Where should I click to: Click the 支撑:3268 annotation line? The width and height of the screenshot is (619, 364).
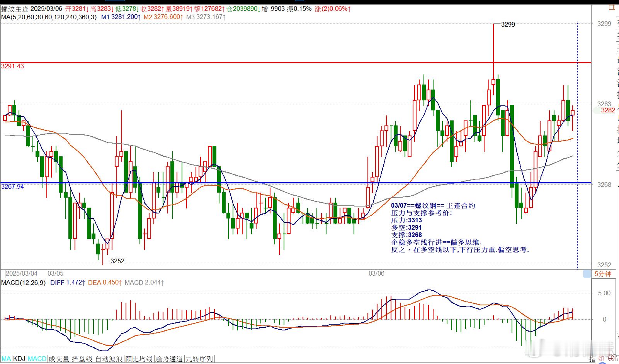406,235
